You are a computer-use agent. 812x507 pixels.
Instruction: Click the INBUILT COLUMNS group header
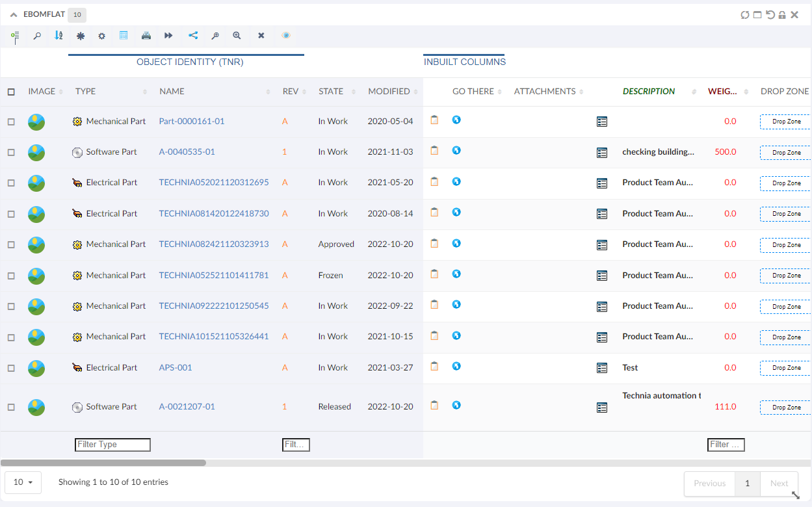[464, 62]
